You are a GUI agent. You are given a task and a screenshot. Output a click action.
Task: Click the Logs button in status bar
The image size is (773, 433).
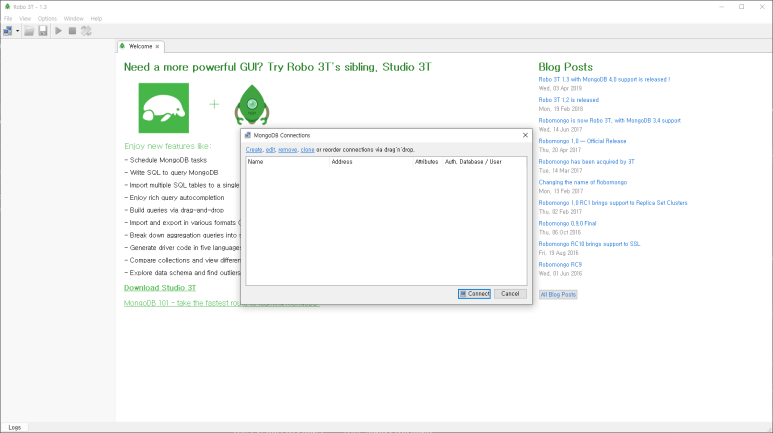pyautogui.click(x=15, y=428)
